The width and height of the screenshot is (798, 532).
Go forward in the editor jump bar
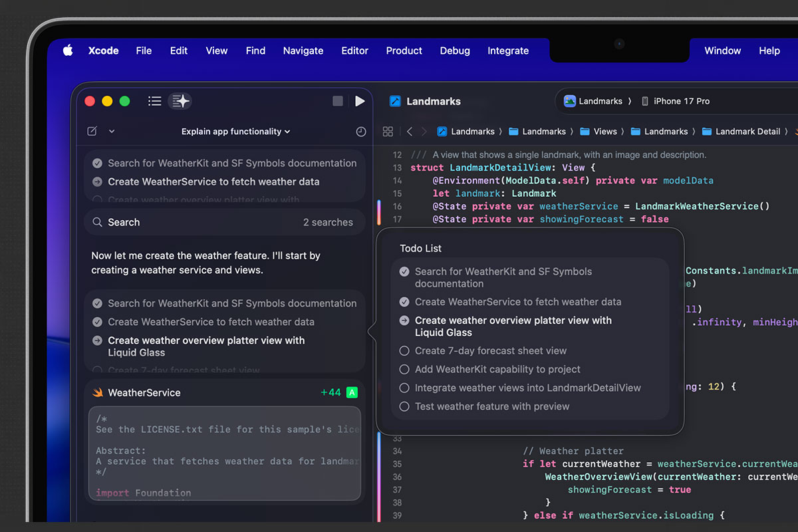pos(425,132)
